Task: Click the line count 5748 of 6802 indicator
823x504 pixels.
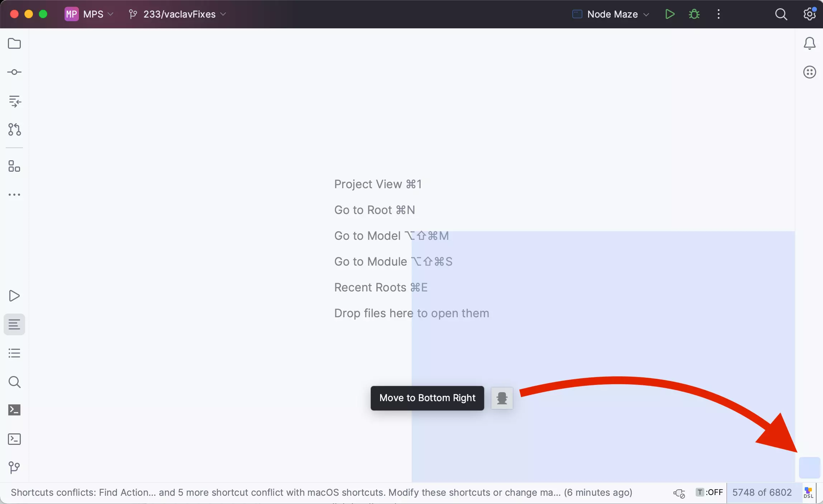Action: [762, 492]
